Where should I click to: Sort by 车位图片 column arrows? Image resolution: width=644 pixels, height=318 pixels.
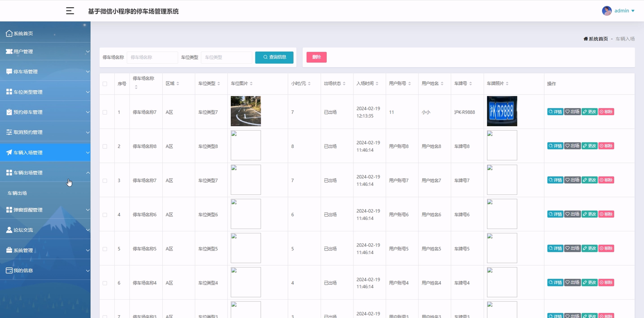coord(251,83)
